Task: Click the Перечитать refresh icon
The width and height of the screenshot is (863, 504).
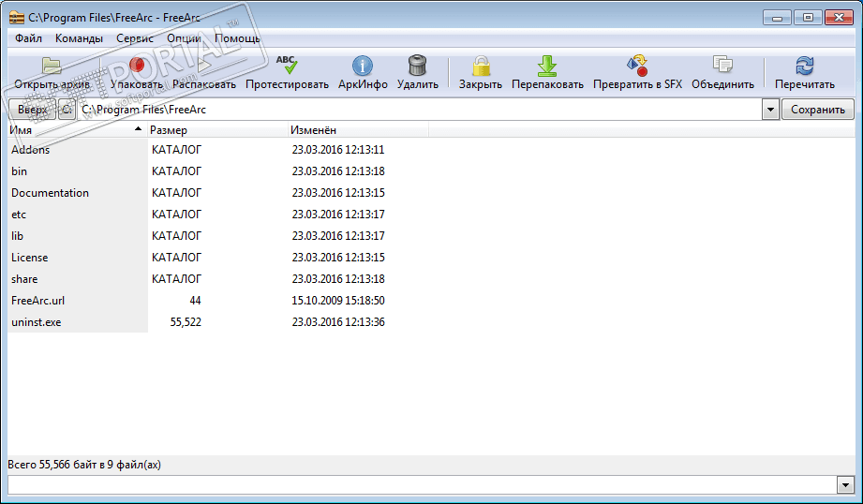Action: [805, 66]
